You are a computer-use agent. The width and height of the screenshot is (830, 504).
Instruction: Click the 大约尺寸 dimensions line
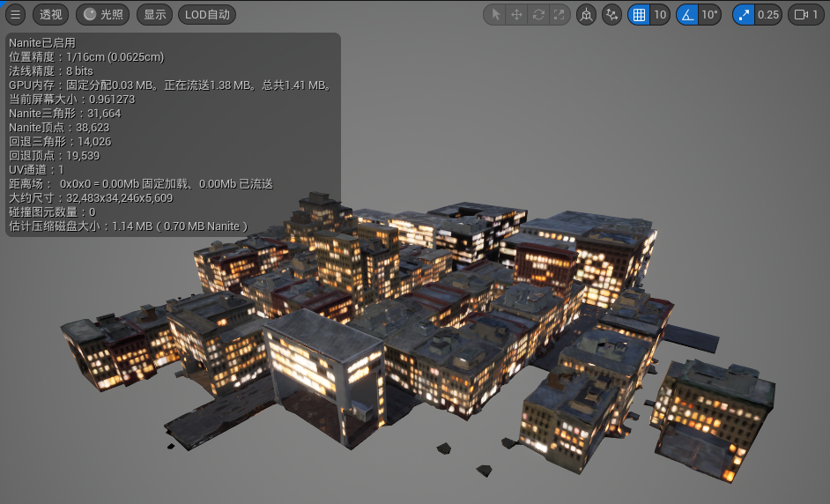91,198
